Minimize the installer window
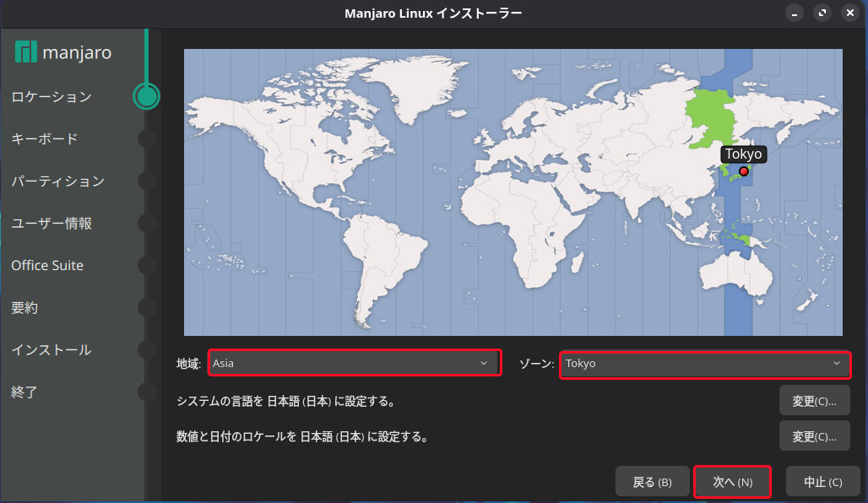Screen dimensions: 868x503 point(795,13)
